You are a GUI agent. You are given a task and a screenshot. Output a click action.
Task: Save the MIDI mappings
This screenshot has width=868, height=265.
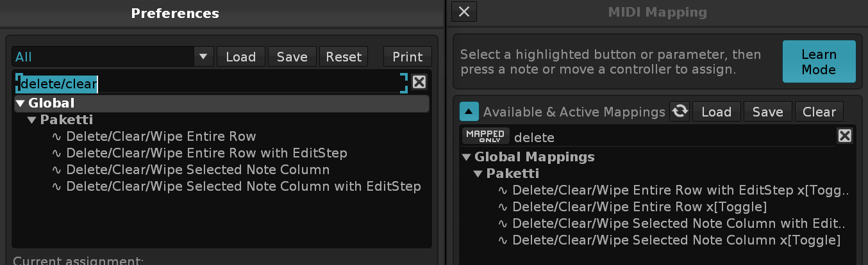point(767,112)
